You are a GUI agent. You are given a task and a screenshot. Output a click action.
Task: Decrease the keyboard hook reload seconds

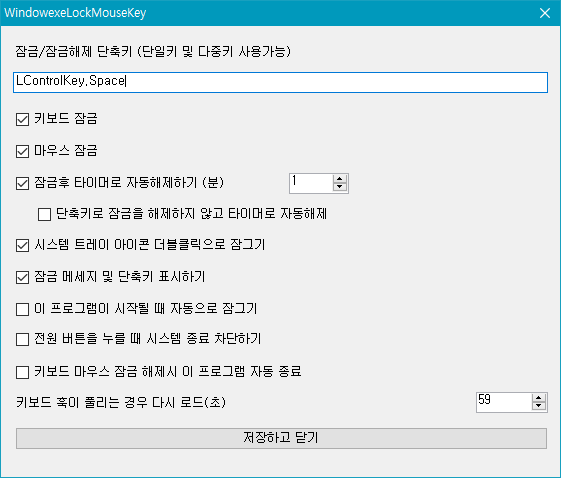coord(539,406)
